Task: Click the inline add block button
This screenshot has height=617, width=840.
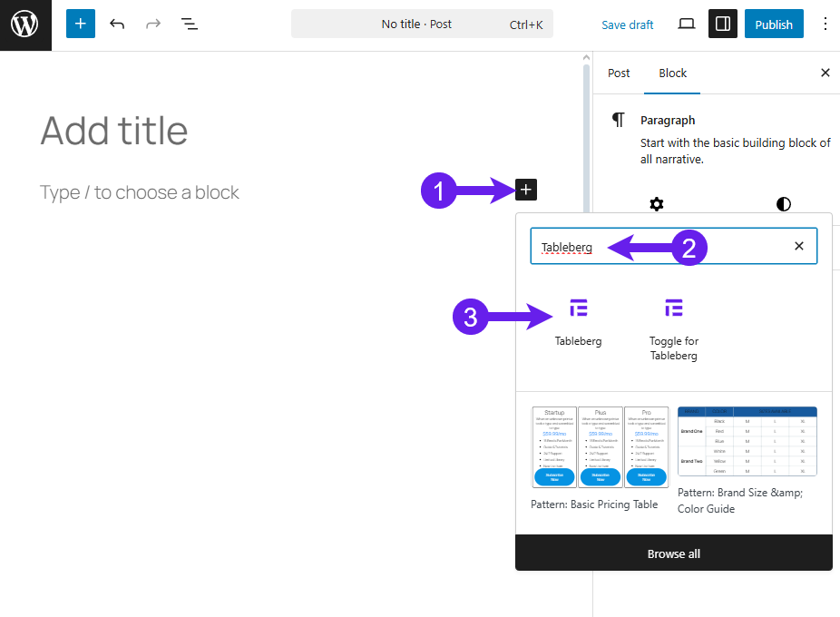Action: [x=526, y=190]
